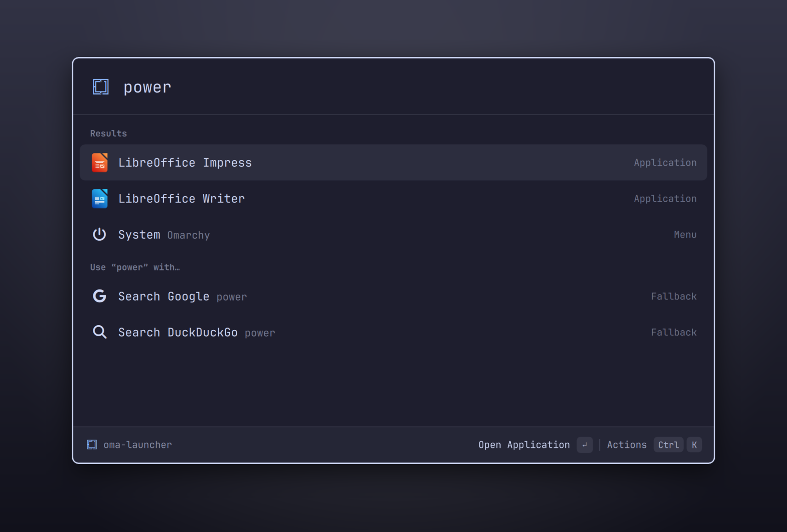Select the Search Google fallback
Screen dimensions: 787x532
tap(393, 296)
